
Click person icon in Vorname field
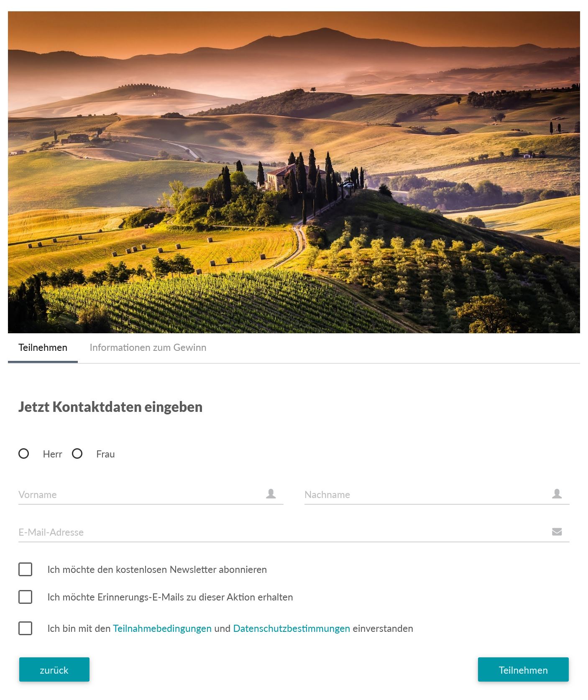point(271,494)
